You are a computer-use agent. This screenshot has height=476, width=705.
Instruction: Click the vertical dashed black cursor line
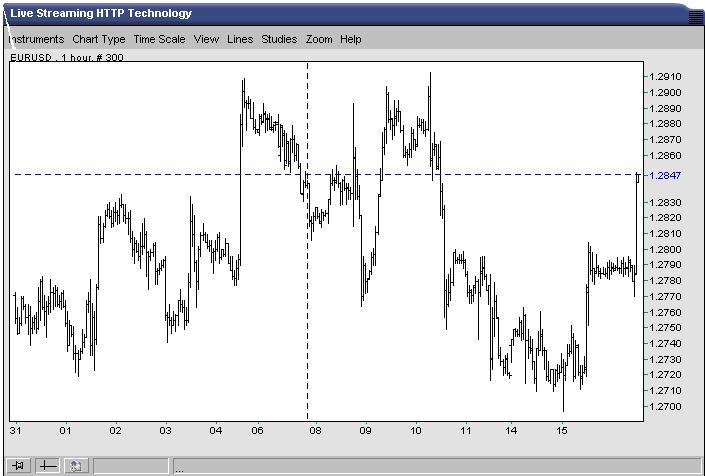308,241
